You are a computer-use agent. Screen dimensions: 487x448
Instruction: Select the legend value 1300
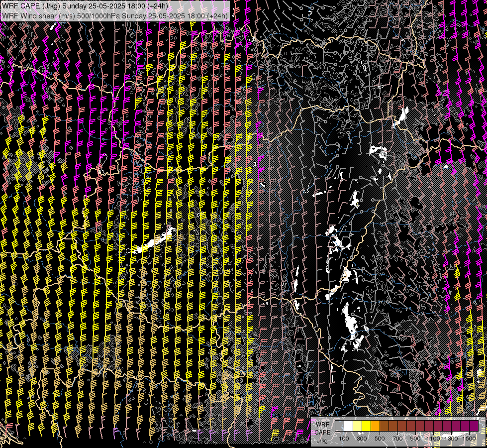pos(451,439)
